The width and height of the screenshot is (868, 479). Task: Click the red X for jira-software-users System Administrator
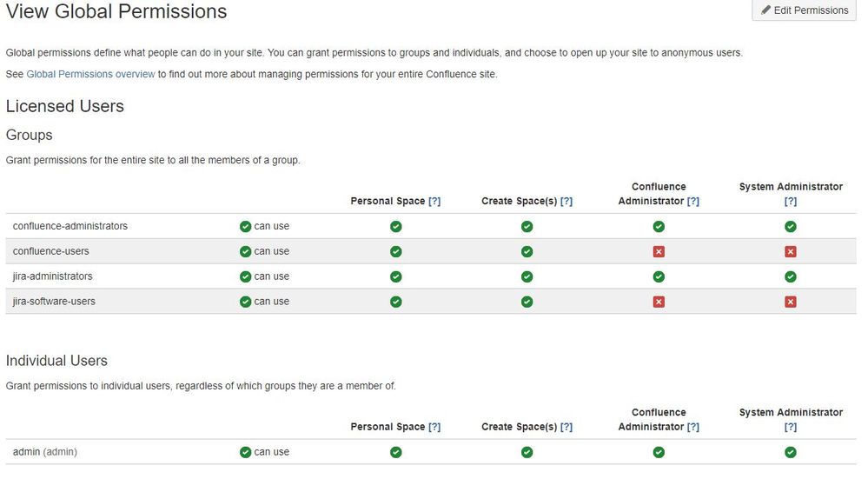tap(791, 302)
